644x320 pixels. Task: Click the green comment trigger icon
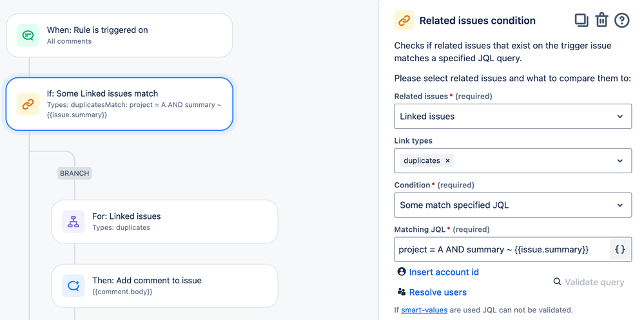click(28, 35)
